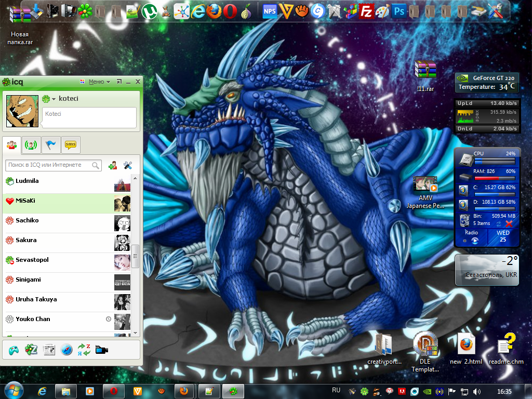Switch to ICQ online status tab

[x=31, y=145]
